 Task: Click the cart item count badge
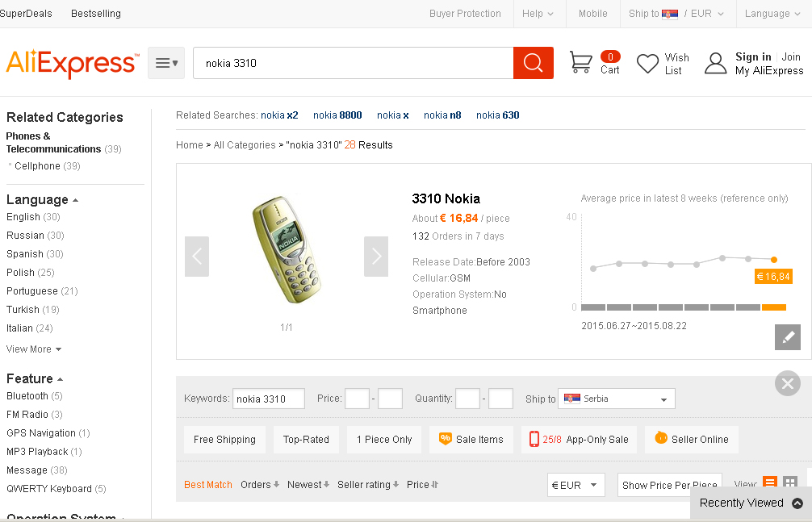[x=610, y=56]
